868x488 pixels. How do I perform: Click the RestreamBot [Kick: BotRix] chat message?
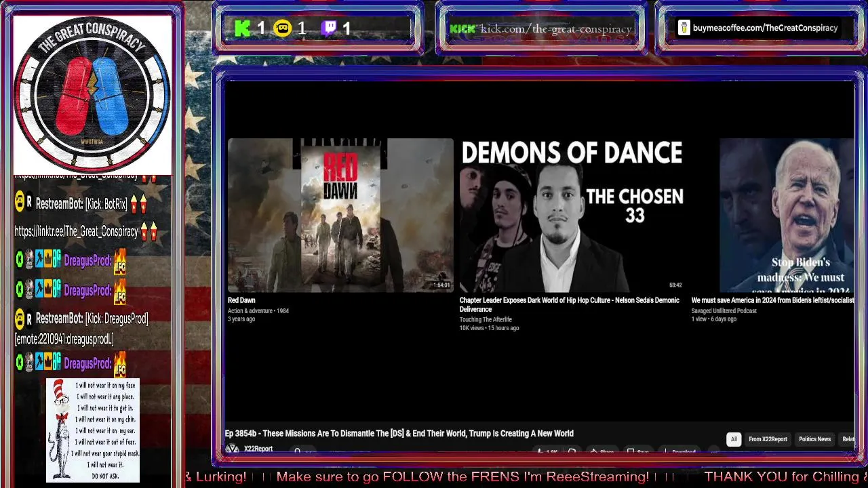[81, 203]
